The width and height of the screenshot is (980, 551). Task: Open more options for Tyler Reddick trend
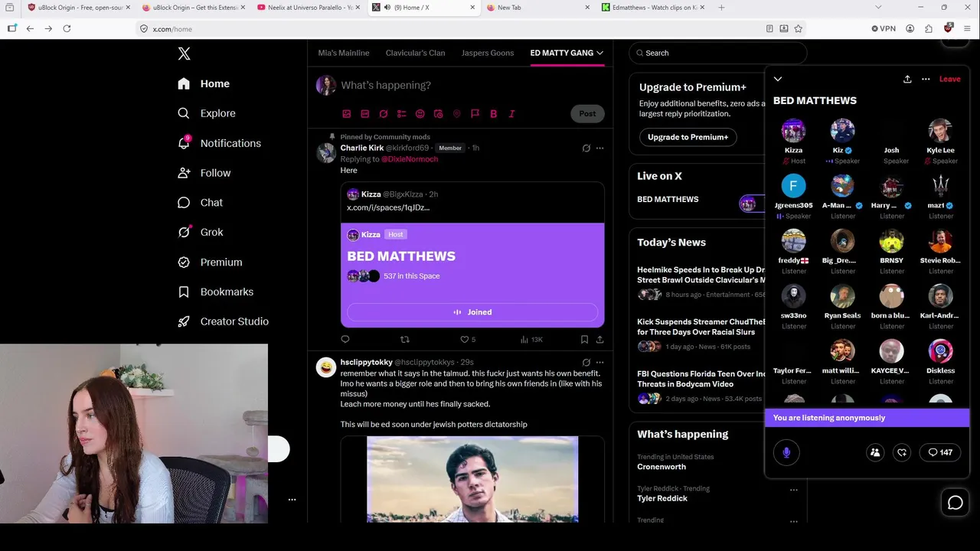coord(794,490)
